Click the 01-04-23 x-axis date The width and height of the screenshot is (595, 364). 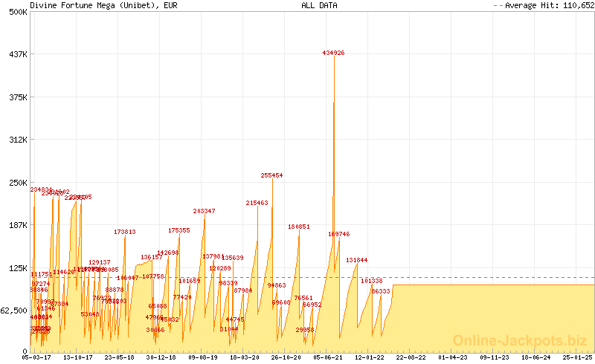[452, 357]
